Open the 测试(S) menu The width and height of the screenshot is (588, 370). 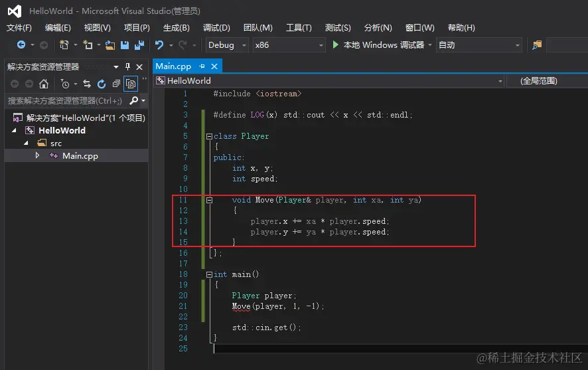click(x=338, y=28)
